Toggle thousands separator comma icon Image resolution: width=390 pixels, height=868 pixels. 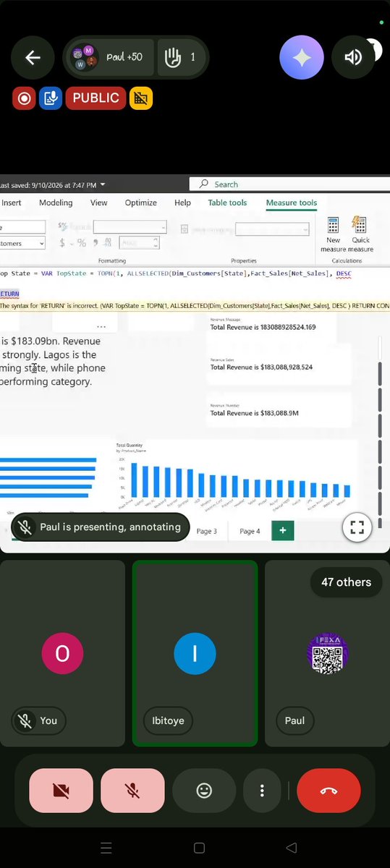point(95,243)
